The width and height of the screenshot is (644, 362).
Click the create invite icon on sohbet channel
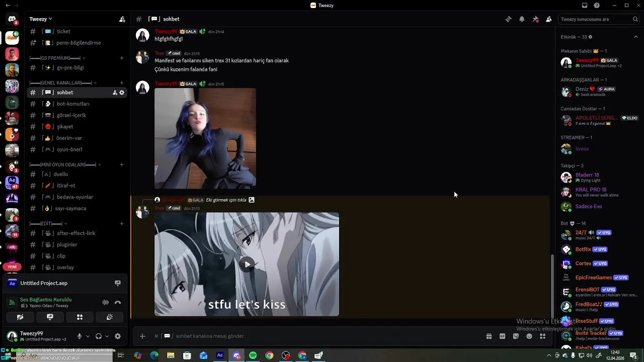(115, 93)
